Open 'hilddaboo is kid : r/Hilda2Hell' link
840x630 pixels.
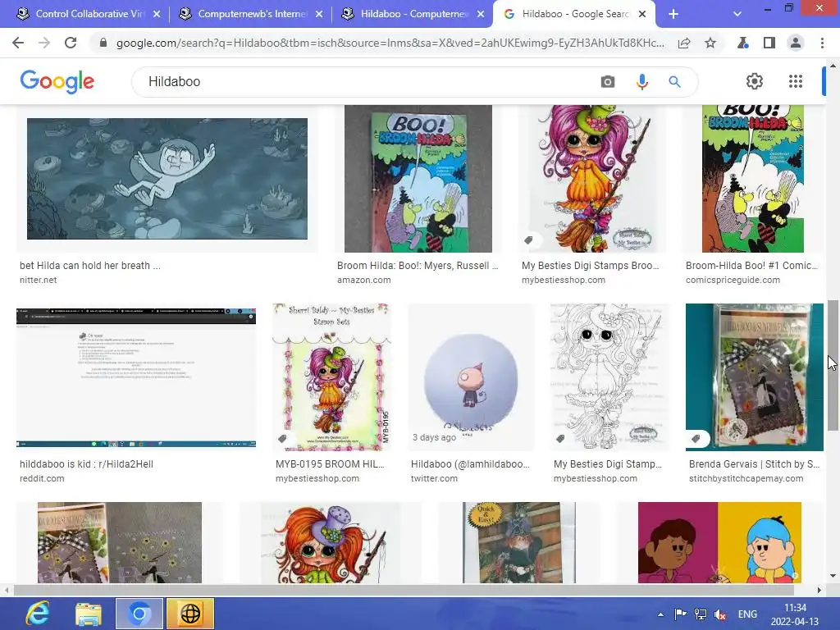point(86,464)
